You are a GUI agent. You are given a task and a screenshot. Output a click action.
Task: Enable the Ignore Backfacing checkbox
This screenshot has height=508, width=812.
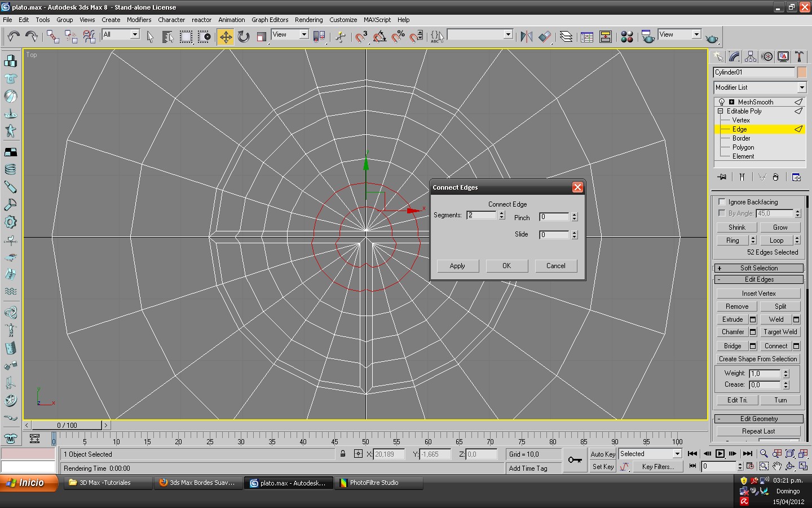722,202
